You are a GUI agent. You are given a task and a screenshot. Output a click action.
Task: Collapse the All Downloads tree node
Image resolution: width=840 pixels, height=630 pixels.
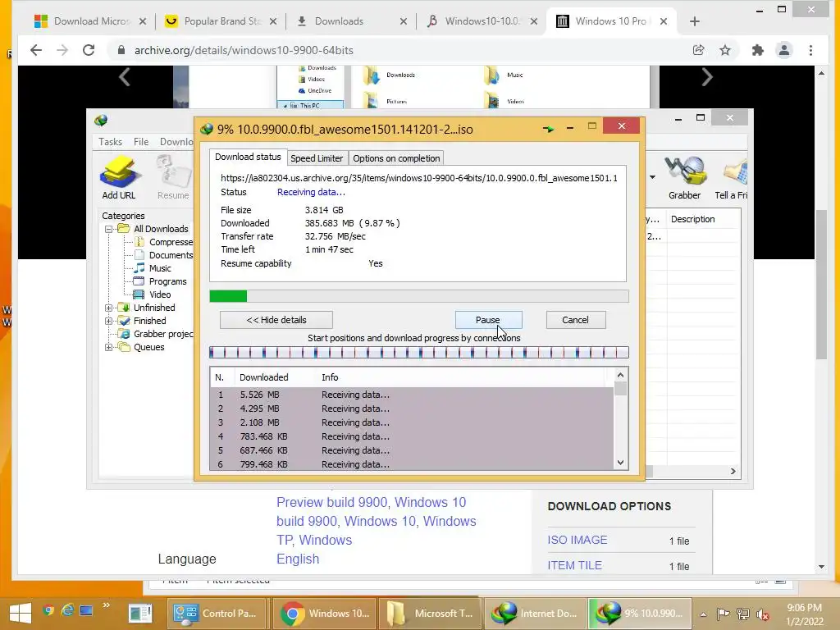tap(108, 229)
